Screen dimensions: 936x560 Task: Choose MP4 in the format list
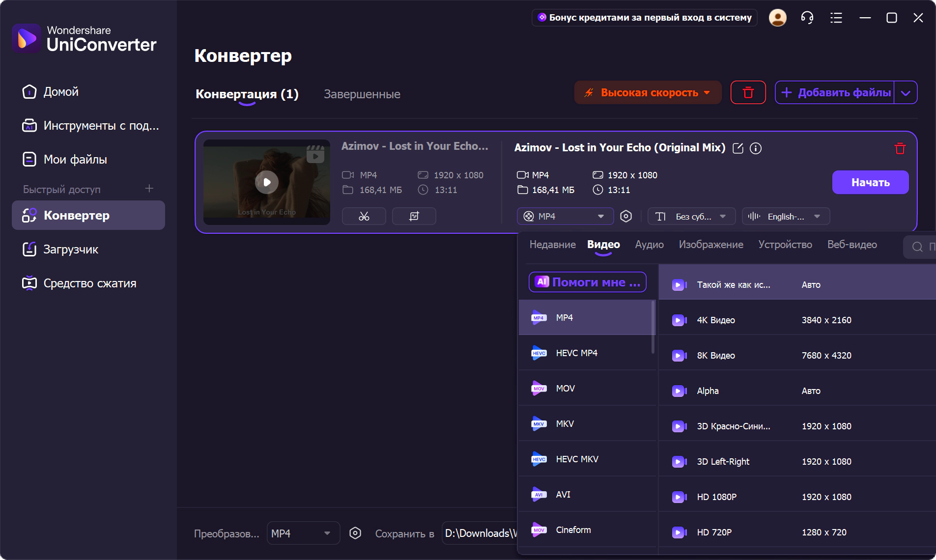pyautogui.click(x=587, y=318)
